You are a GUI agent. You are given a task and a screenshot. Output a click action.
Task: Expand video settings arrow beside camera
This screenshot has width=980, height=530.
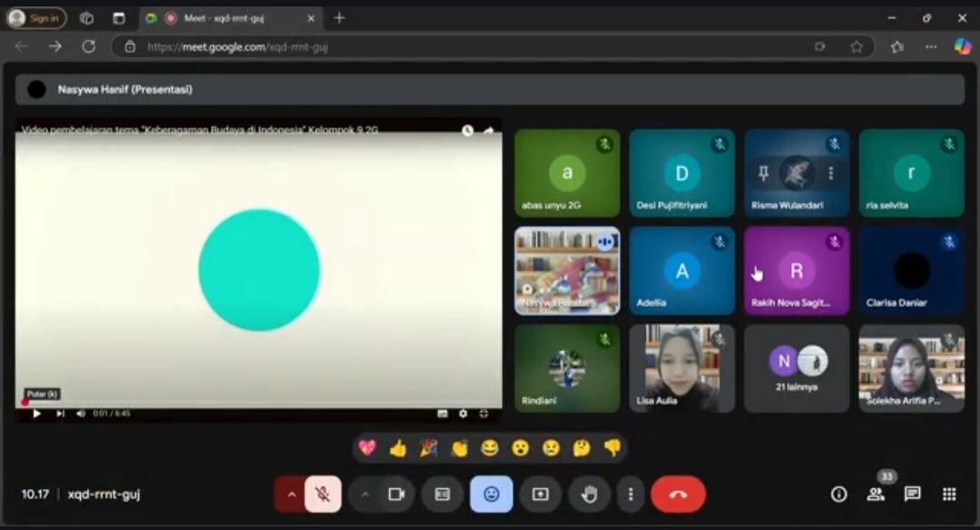click(x=365, y=495)
